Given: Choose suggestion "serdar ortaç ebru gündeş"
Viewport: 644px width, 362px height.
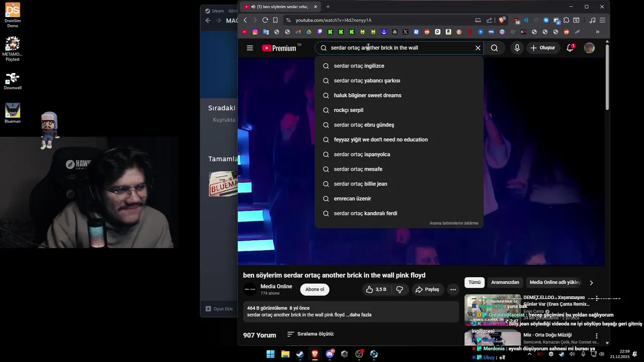Looking at the screenshot, I should click(x=399, y=125).
